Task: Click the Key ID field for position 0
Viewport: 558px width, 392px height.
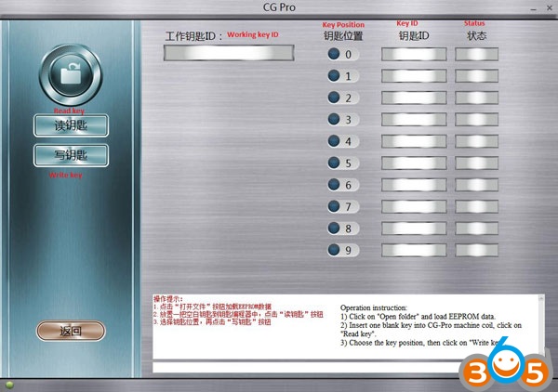Action: click(x=414, y=55)
